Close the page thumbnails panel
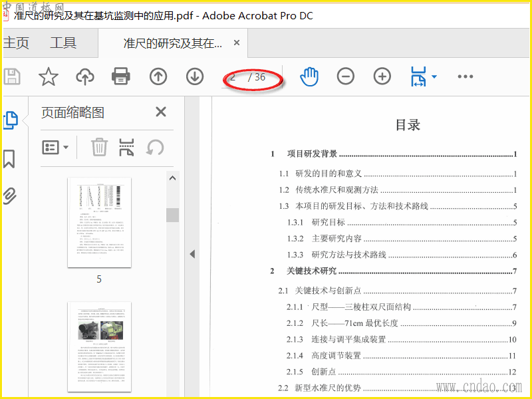This screenshot has width=532, height=399. click(x=161, y=112)
